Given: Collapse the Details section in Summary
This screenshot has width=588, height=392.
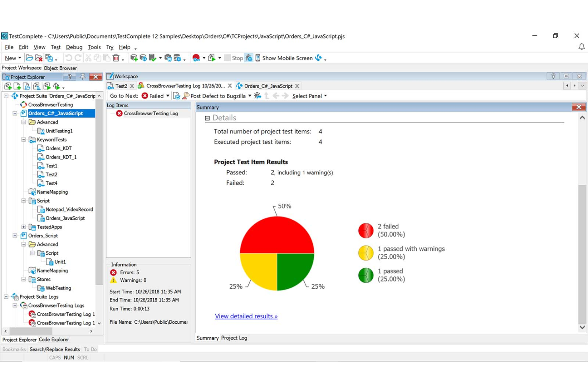Looking at the screenshot, I should pyautogui.click(x=207, y=118).
